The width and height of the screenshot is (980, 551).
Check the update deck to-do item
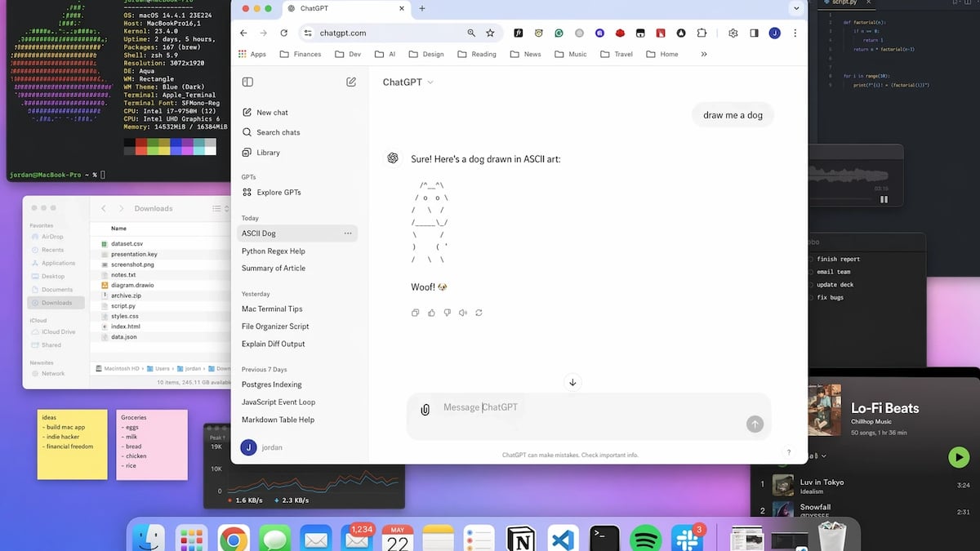click(810, 284)
